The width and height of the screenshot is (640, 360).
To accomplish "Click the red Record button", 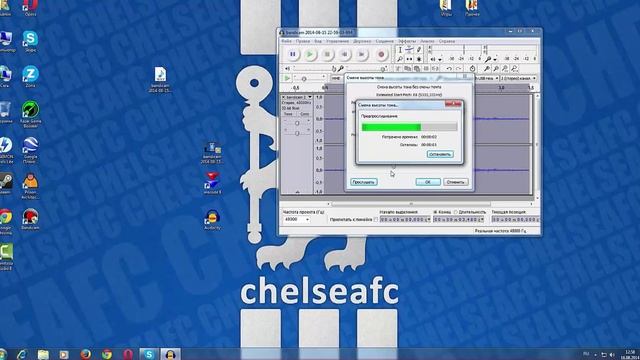I will (381, 54).
